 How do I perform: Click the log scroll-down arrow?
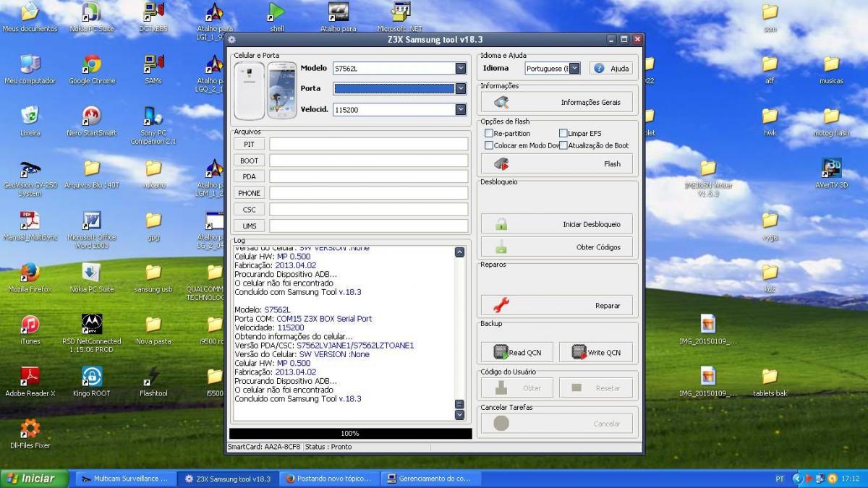[x=459, y=415]
